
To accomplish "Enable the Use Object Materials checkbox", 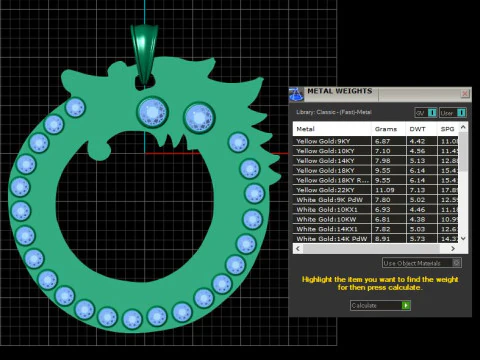I will (457, 263).
